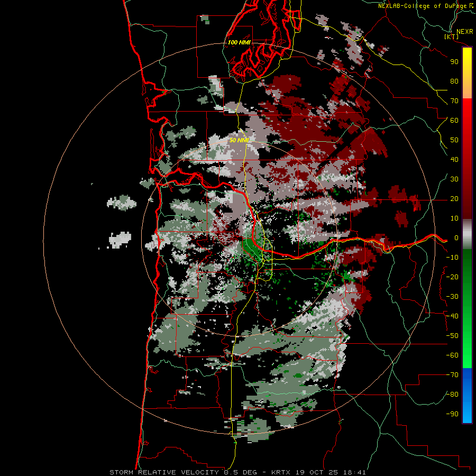Click the 70 value on velocity scale

coord(454,101)
